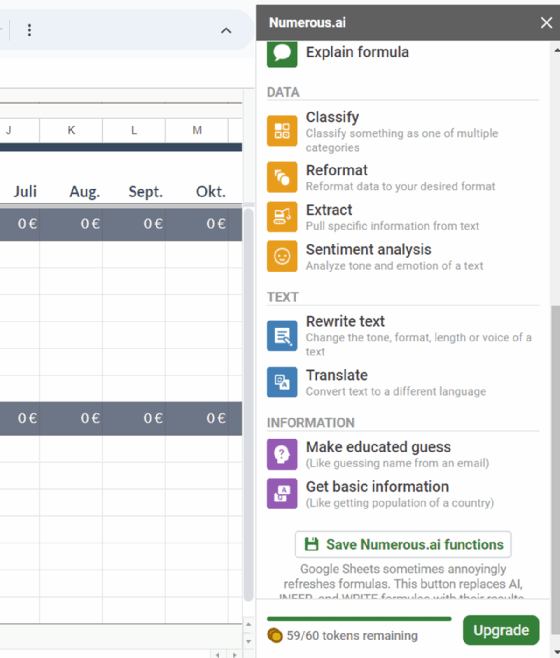
Task: Click spreadsheet scroll left arrow
Action: [217, 655]
